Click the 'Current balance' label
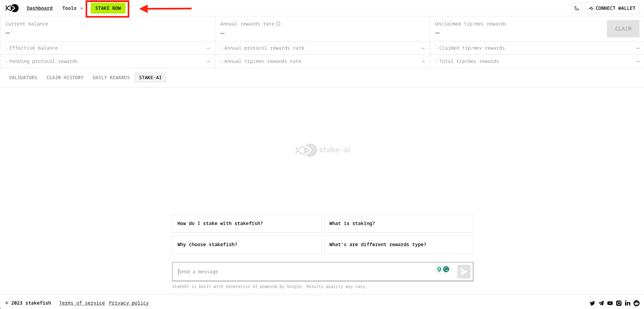Screen dimensions: 644x309 click(27, 24)
